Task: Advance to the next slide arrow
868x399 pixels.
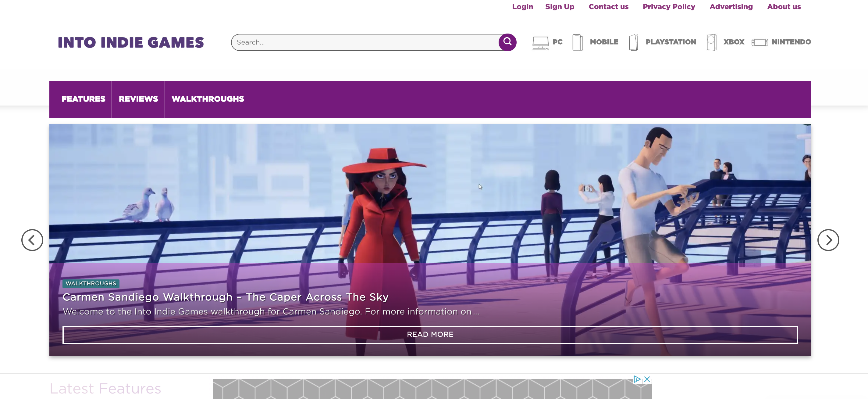Action: tap(828, 240)
